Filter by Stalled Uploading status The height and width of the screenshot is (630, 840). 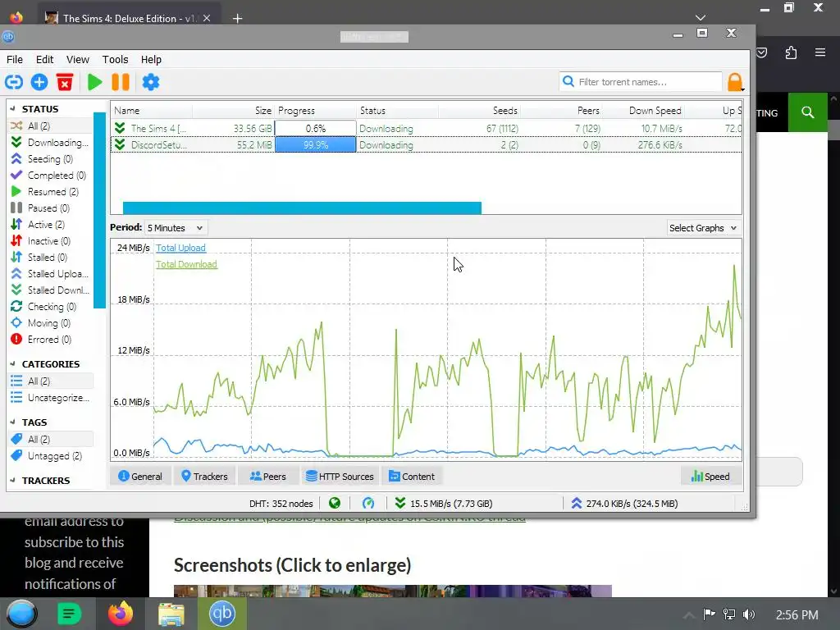[x=50, y=274]
